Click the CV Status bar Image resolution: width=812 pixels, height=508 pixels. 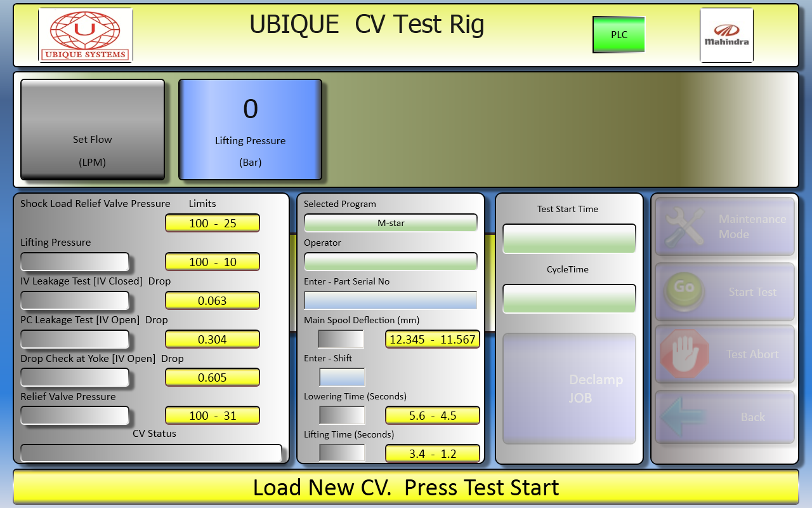pyautogui.click(x=151, y=453)
